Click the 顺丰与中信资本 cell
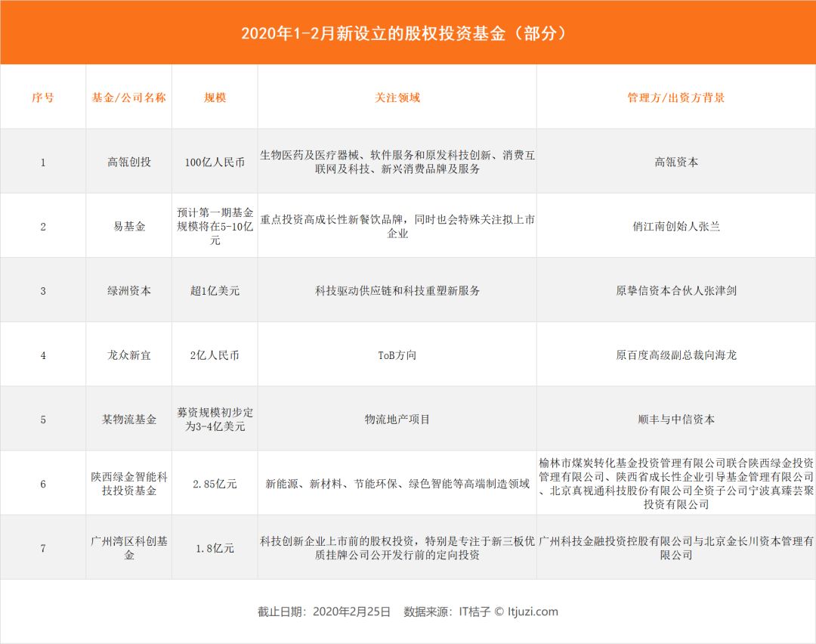This screenshot has height=644, width=816. [675, 419]
